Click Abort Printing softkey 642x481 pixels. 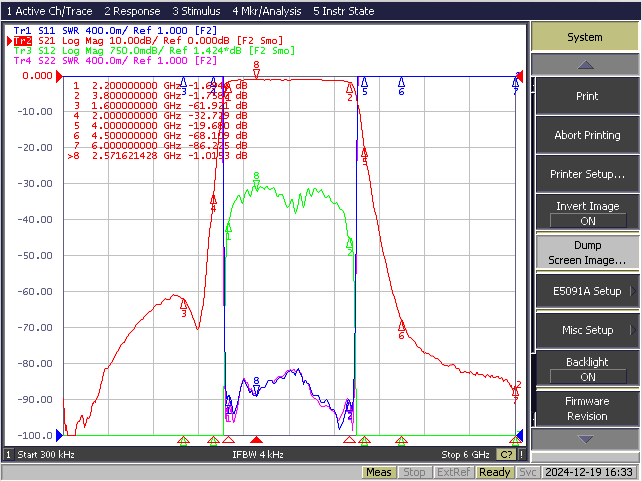tap(587, 135)
